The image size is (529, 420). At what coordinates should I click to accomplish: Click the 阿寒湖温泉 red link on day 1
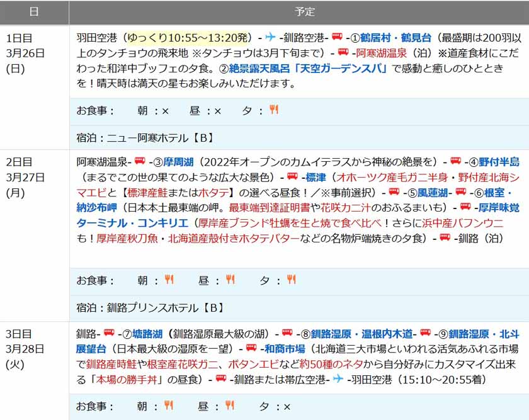[382, 53]
